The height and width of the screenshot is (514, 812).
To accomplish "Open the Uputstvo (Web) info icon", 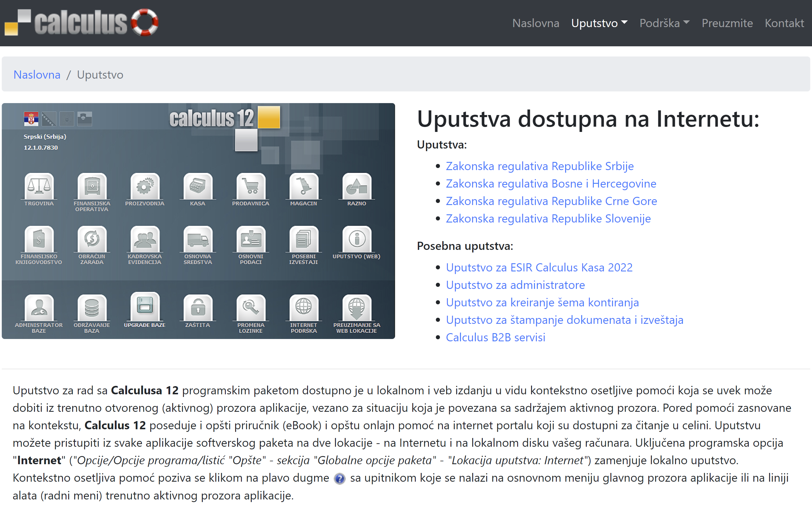I will (356, 239).
